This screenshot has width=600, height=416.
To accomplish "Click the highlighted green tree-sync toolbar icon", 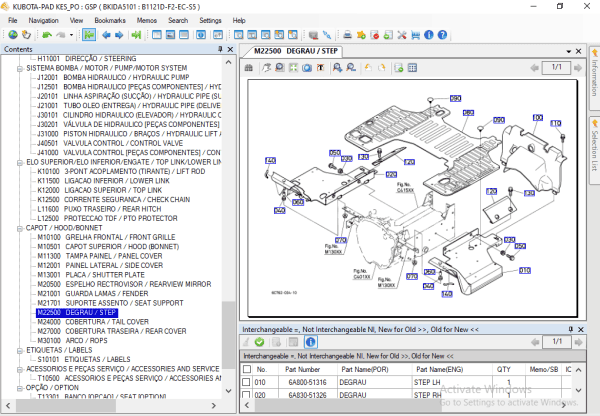I will coord(89,35).
